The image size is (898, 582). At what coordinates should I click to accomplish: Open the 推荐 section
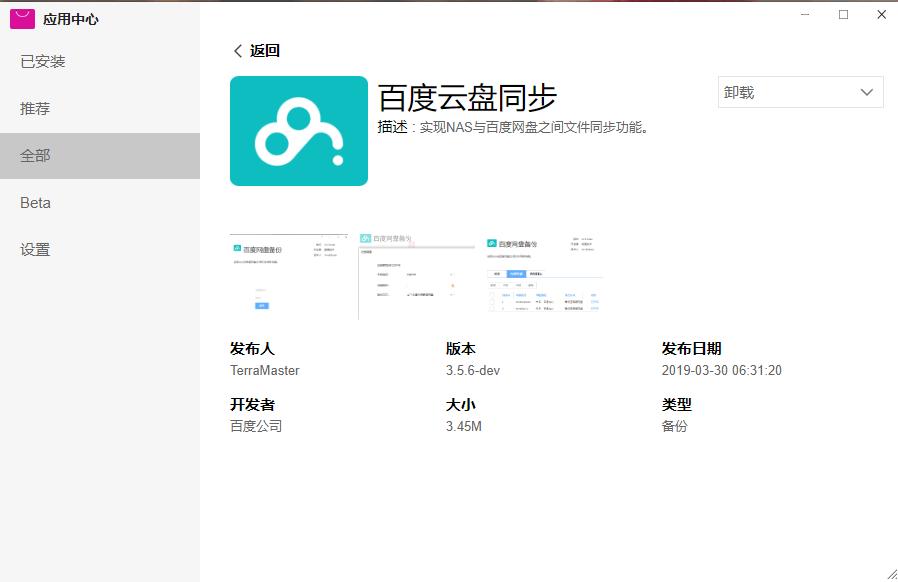(36, 108)
